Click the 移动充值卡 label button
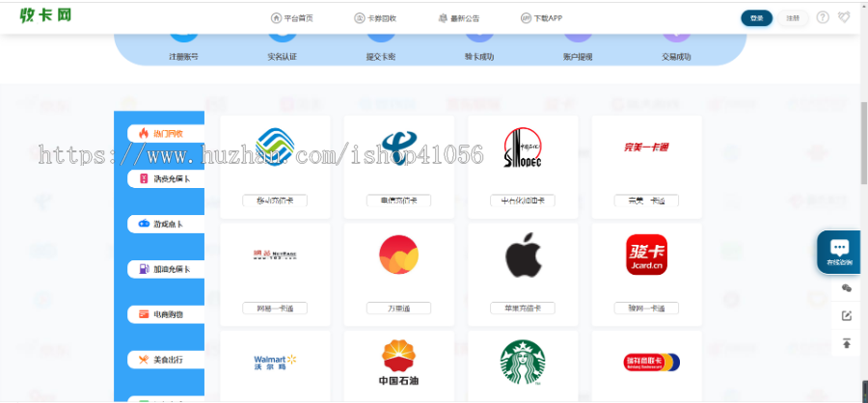868x403 pixels. 275,201
